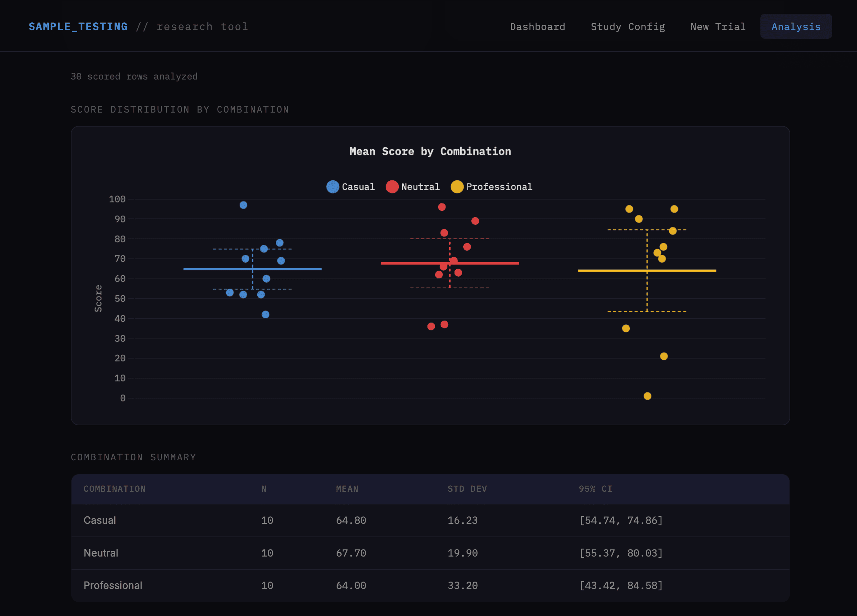
Task: Start a New Trial
Action: pyautogui.click(x=718, y=26)
